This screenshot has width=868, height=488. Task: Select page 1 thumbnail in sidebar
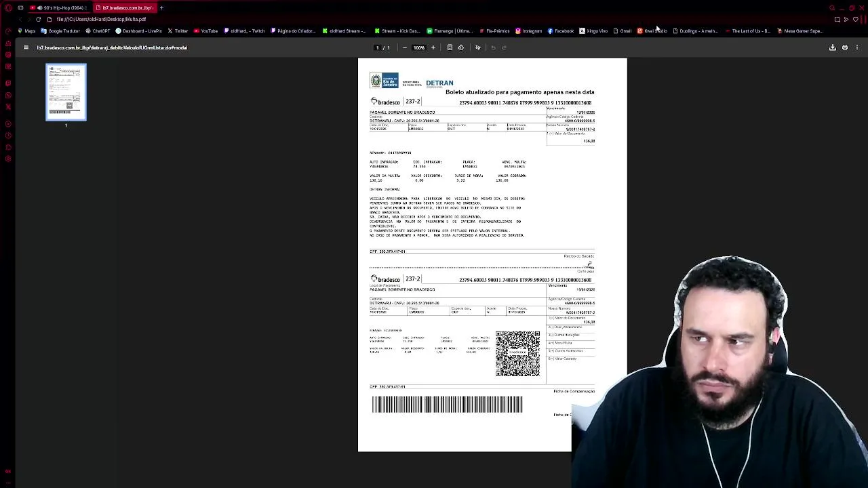click(x=66, y=92)
